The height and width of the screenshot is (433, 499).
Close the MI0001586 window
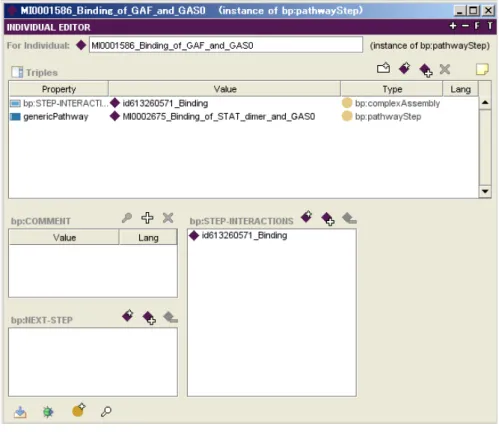488,11
